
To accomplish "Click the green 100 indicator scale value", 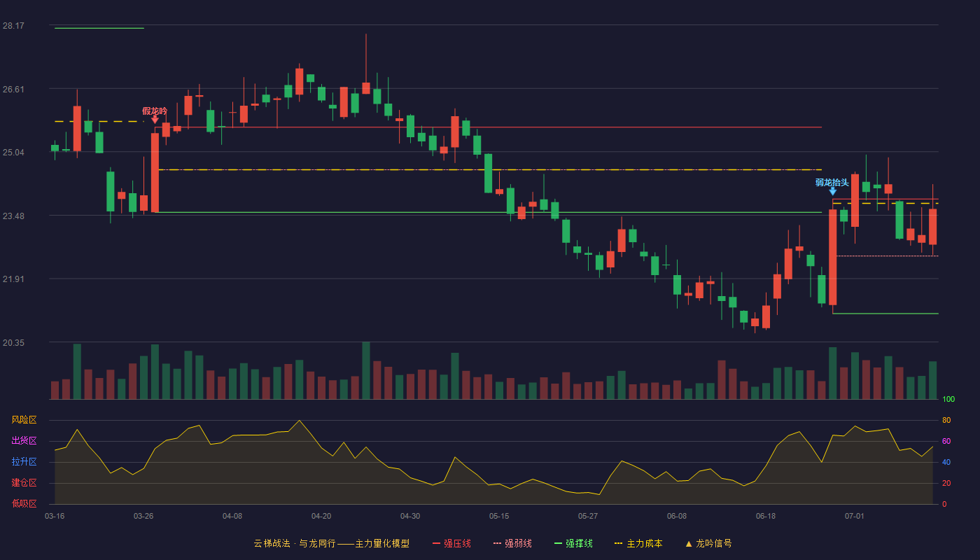I will click(x=948, y=400).
